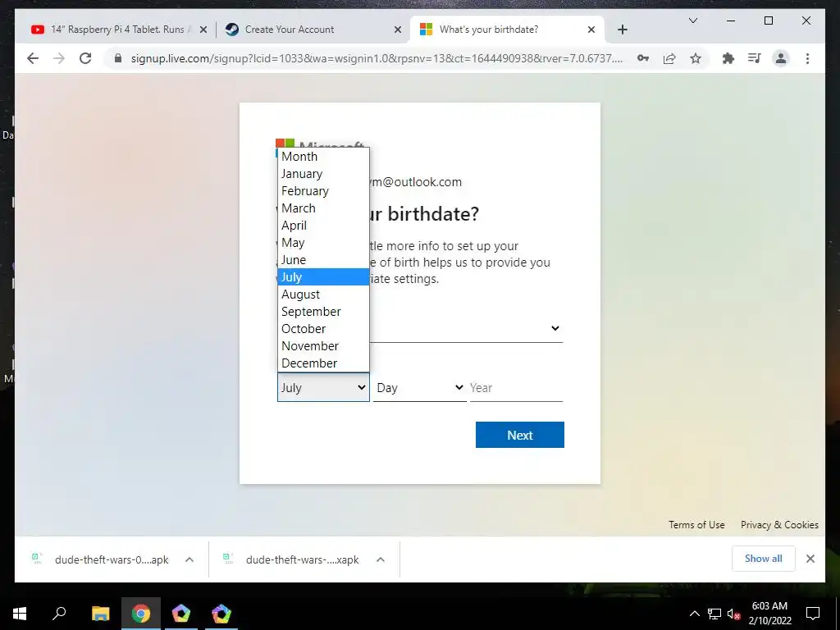The height and width of the screenshot is (630, 840).
Task: Click the muted volume tray icon
Action: click(733, 614)
